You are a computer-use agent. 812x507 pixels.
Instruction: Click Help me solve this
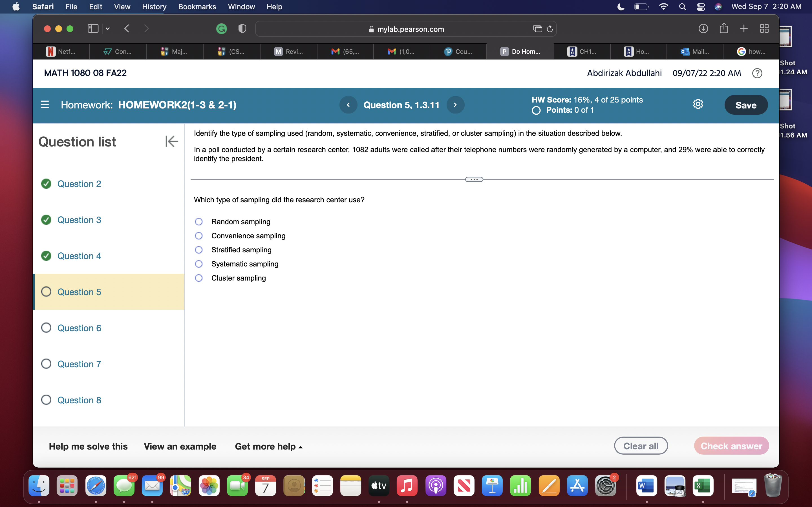[88, 446]
